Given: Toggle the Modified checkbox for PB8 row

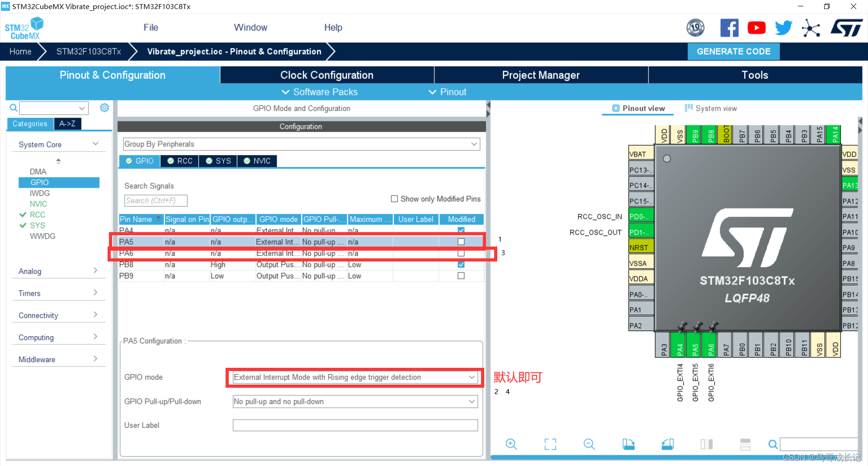Looking at the screenshot, I should point(461,264).
